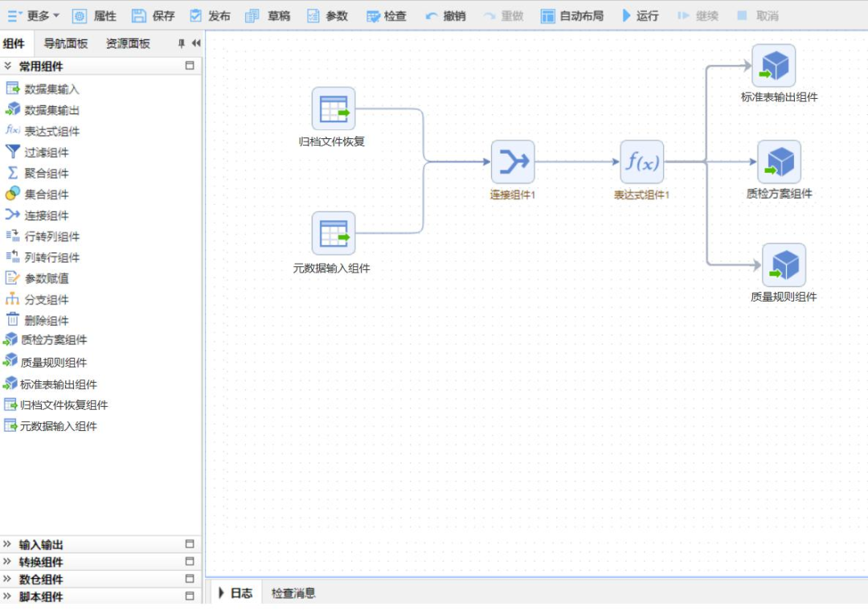868x611 pixels.
Task: Click the 连接组件1 join node icon
Action: [513, 162]
